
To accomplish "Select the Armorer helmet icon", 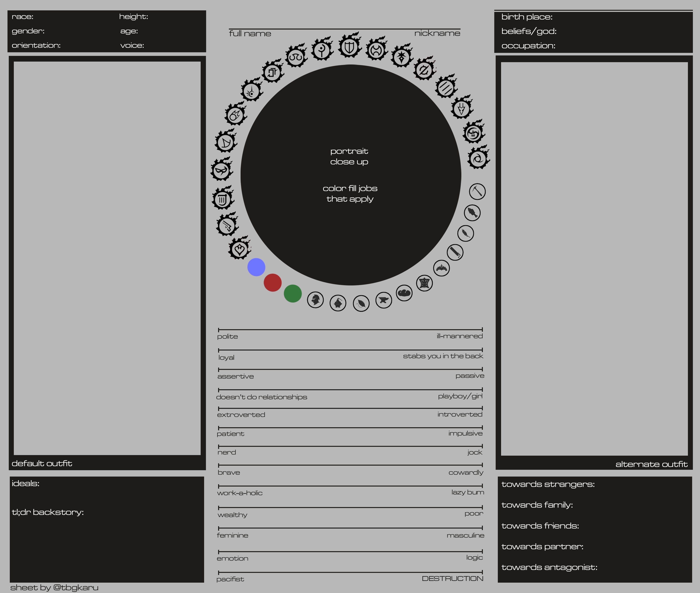I will tap(316, 300).
